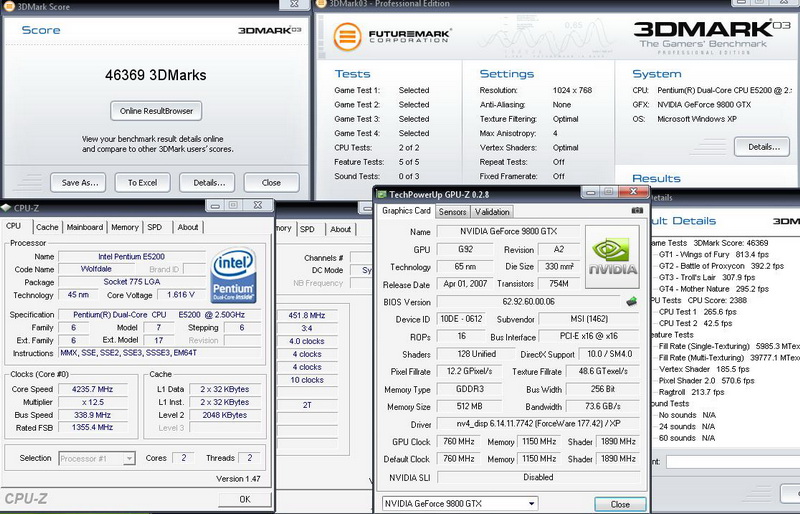The height and width of the screenshot is (514, 800).
Task: Open the Processor #1 selection dropdown
Action: [x=129, y=458]
